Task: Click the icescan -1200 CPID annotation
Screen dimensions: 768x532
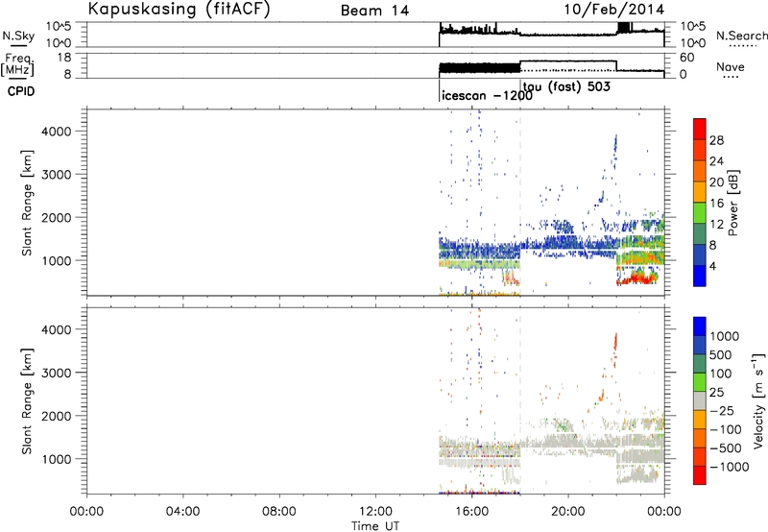Action: tap(487, 95)
